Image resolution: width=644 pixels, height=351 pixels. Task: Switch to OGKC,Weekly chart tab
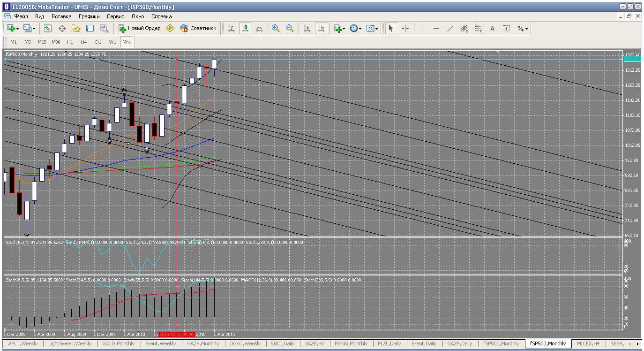(x=245, y=343)
